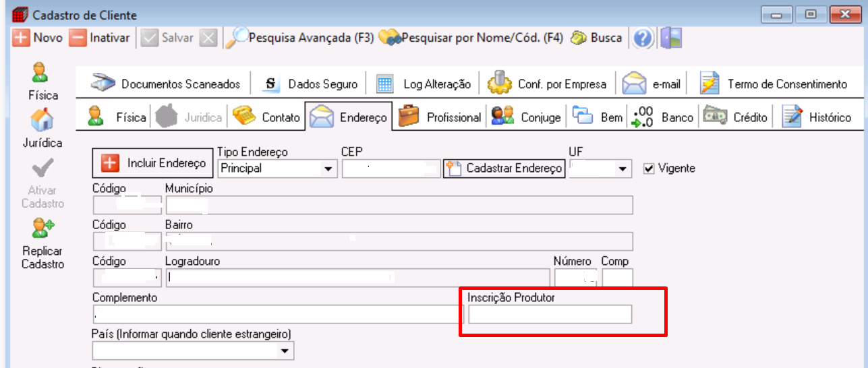Viewport: 868px width, 368px height.
Task: Open the Conf. por Empresa tab
Action: (547, 84)
